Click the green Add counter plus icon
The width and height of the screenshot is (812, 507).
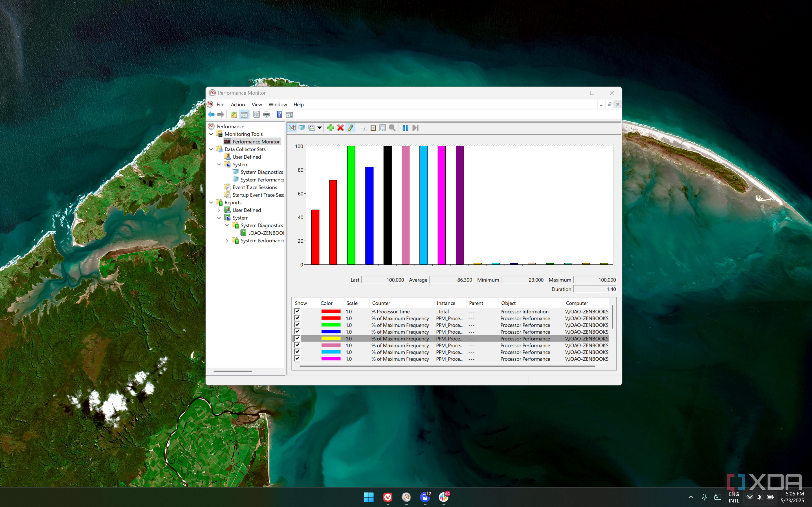(x=331, y=128)
